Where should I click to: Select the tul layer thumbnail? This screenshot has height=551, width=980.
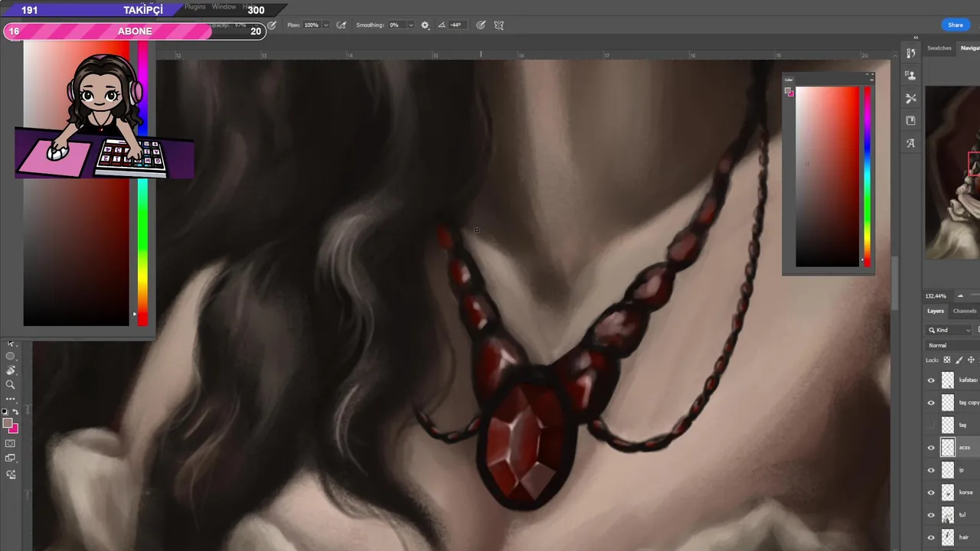pos(948,515)
